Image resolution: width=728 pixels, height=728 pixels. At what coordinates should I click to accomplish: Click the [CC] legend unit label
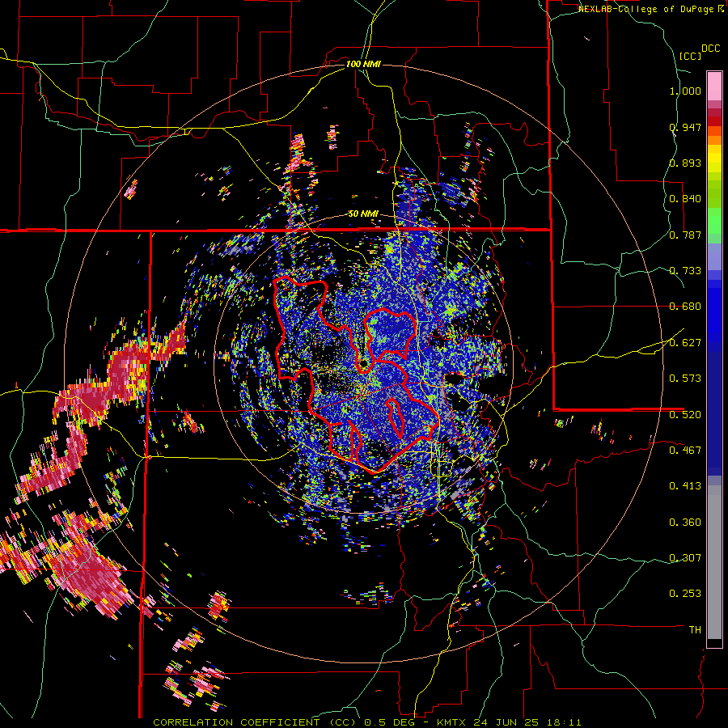pyautogui.click(x=690, y=56)
